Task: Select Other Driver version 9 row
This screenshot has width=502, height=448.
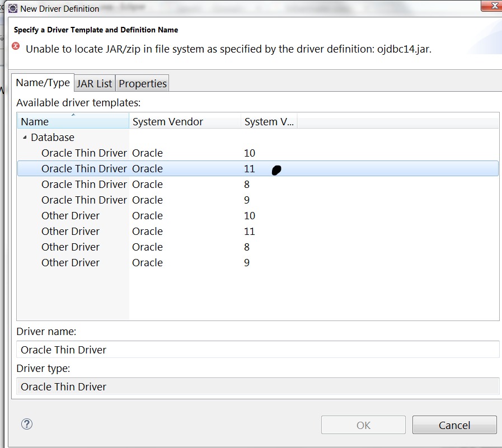Action: (258, 263)
